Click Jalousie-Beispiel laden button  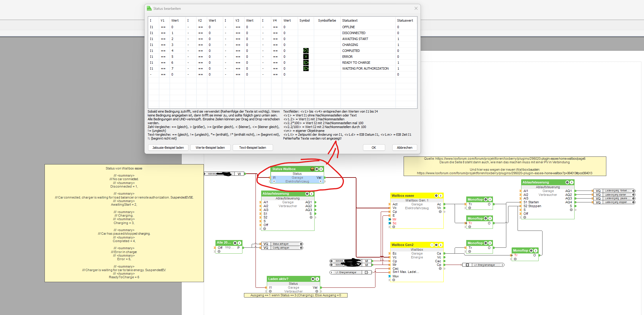[168, 148]
